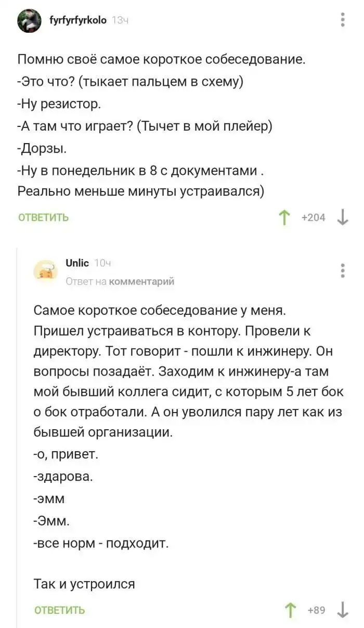Upvote the fyrfyrfyrkolo comment

tap(285, 217)
